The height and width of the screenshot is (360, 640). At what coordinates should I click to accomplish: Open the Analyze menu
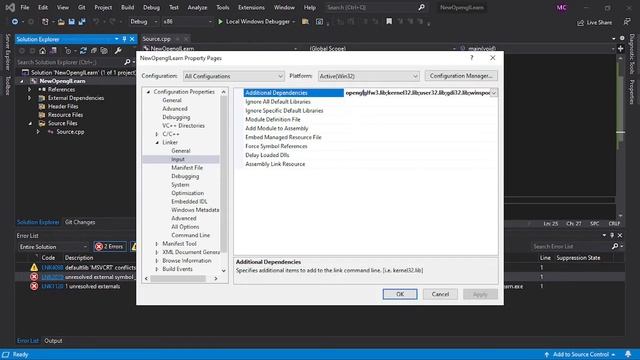pyautogui.click(x=197, y=7)
